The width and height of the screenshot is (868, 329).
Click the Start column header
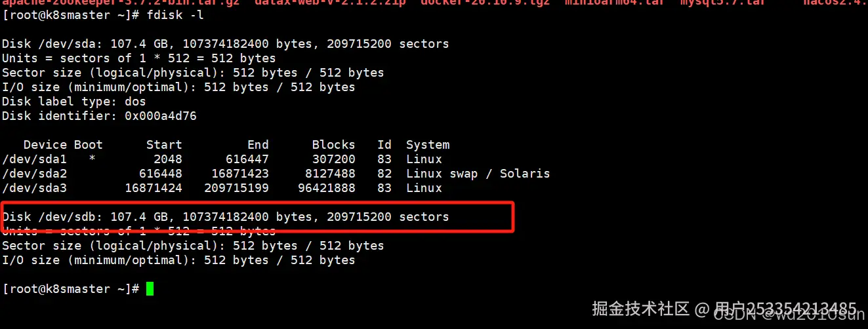164,145
